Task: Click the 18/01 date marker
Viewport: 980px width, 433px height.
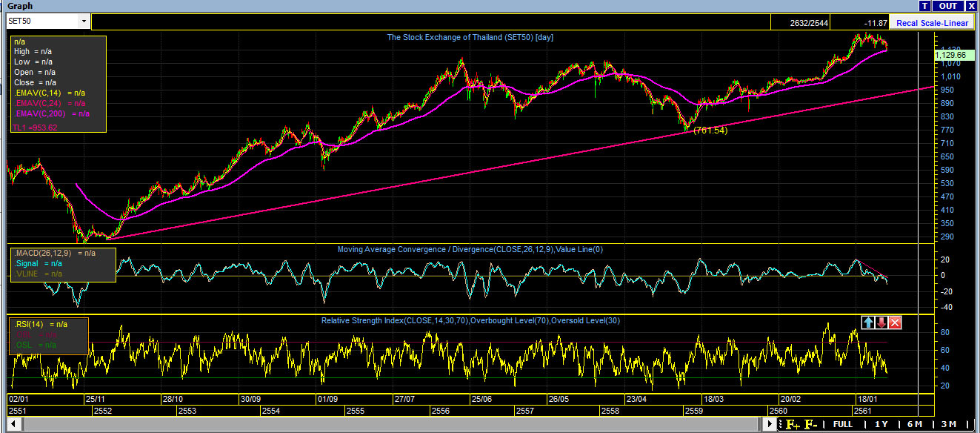Action: pyautogui.click(x=868, y=398)
